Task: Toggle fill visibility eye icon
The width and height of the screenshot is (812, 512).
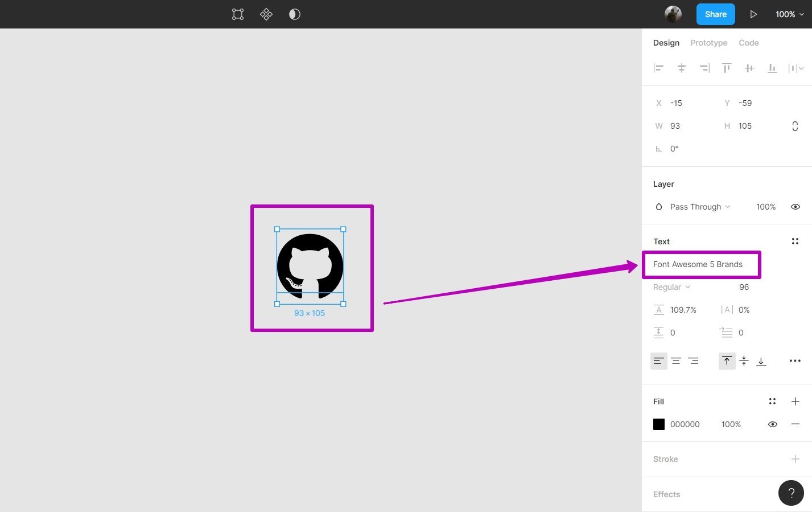Action: [x=773, y=424]
